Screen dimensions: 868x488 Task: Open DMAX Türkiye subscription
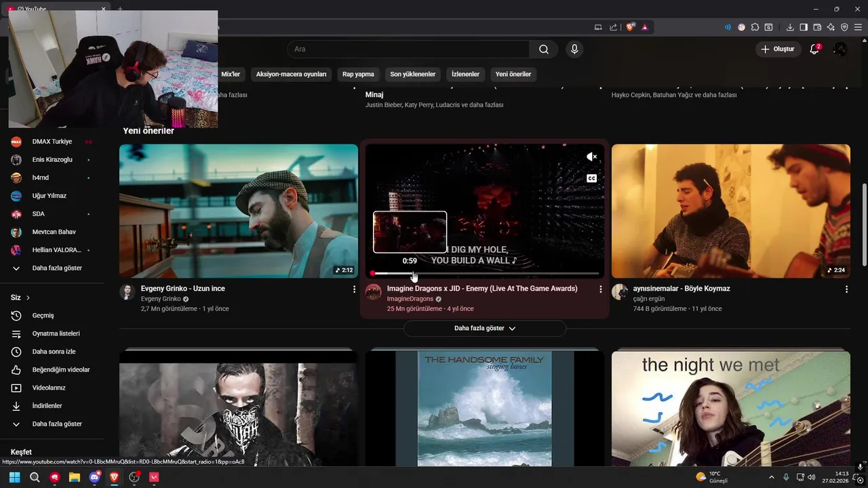[x=51, y=142]
